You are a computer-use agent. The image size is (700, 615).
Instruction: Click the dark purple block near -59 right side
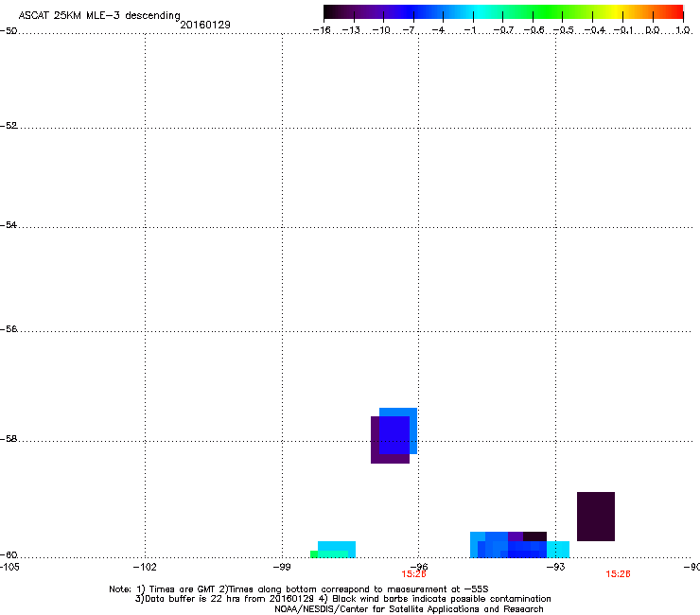click(x=596, y=517)
